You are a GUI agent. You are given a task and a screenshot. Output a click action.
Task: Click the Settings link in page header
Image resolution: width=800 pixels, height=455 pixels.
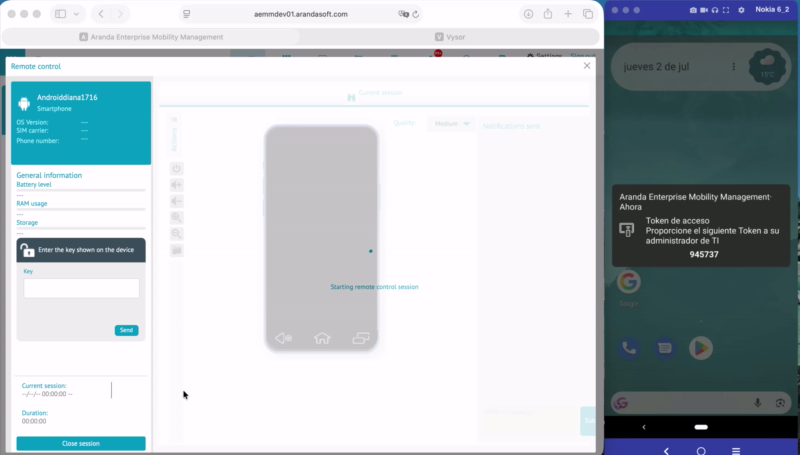pyautogui.click(x=544, y=55)
